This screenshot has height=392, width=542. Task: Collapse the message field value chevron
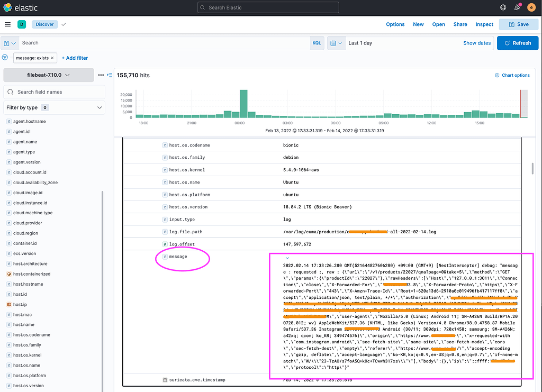[x=287, y=259]
